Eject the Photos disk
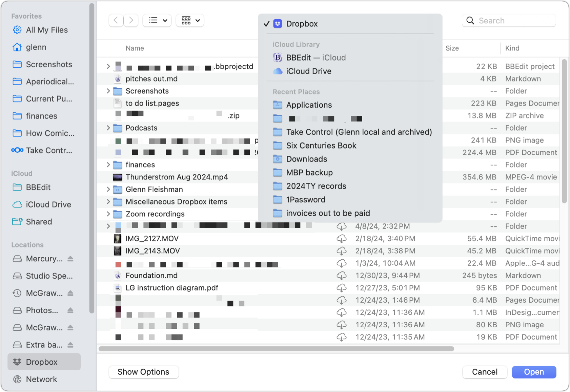This screenshot has width=570, height=392. click(70, 310)
